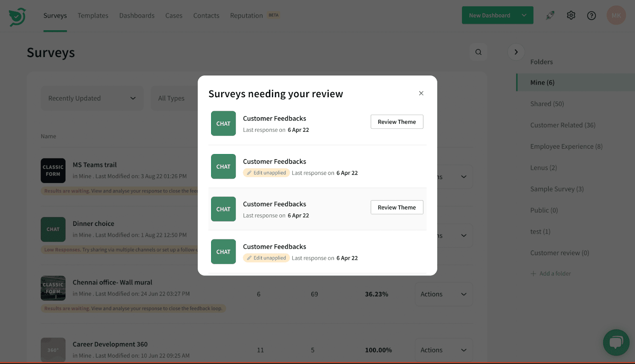The width and height of the screenshot is (635, 364).
Task: Open the rocket launch icon
Action: 550,15
